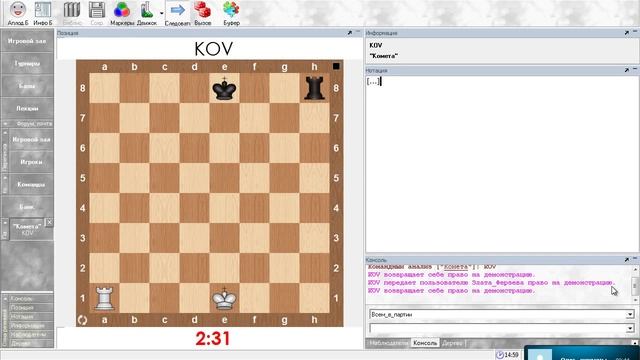Switch to the Наблюдатели tab
The height and width of the screenshot is (360, 640).
(x=388, y=343)
